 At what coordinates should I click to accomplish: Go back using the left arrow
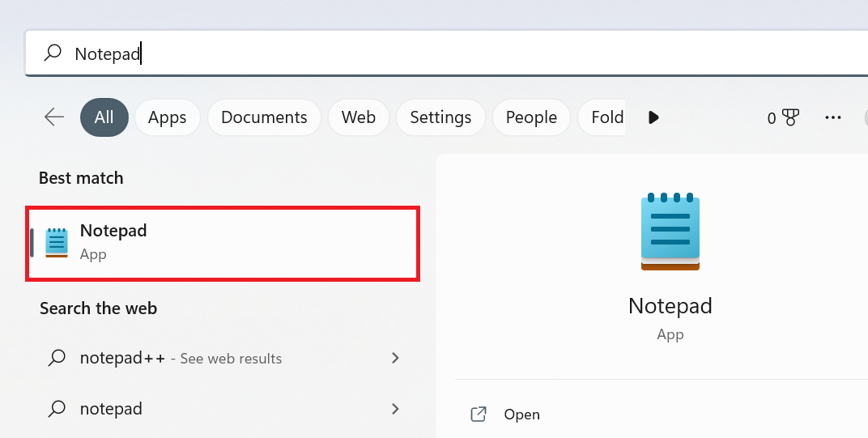click(x=54, y=117)
